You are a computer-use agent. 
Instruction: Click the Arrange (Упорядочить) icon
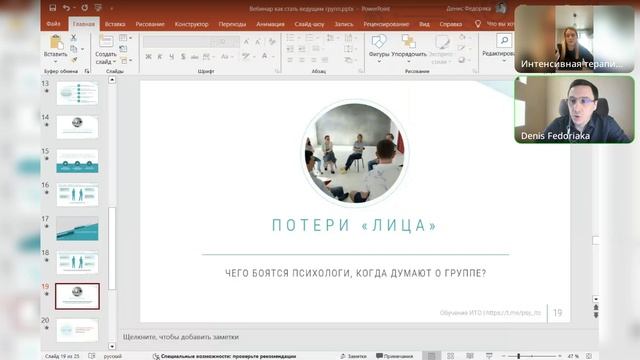click(408, 42)
